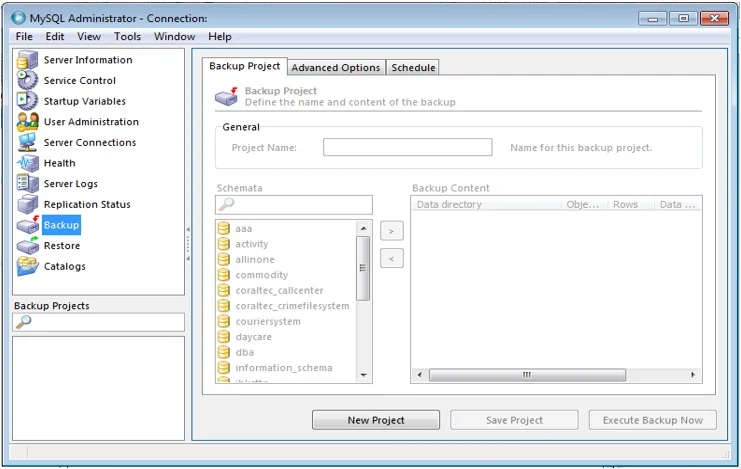The height and width of the screenshot is (469, 741).
Task: Click the Backup Content scroll-right arrow
Action: click(x=692, y=375)
